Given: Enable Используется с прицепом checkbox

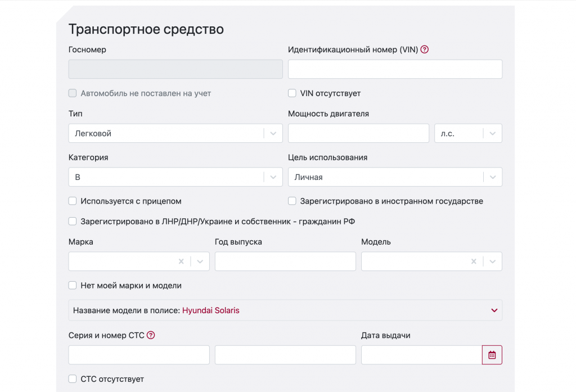Looking at the screenshot, I should [73, 201].
